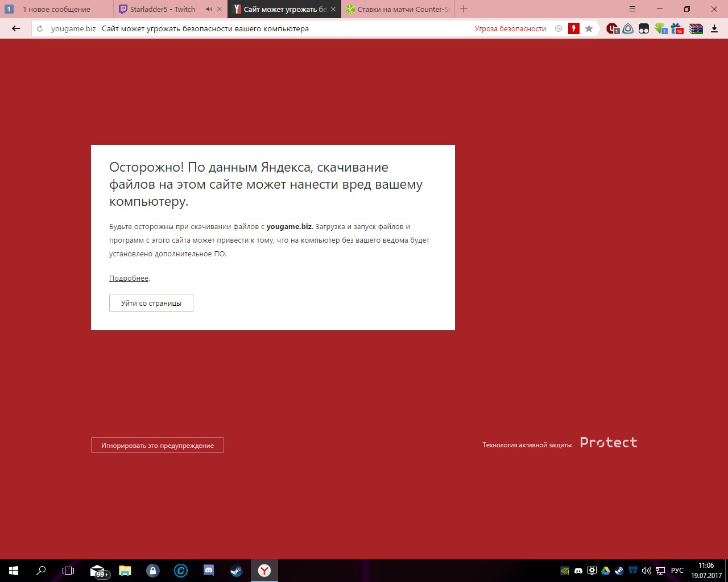Click blue bear-face tray icon
This screenshot has width=728, height=582.
pos(632,571)
